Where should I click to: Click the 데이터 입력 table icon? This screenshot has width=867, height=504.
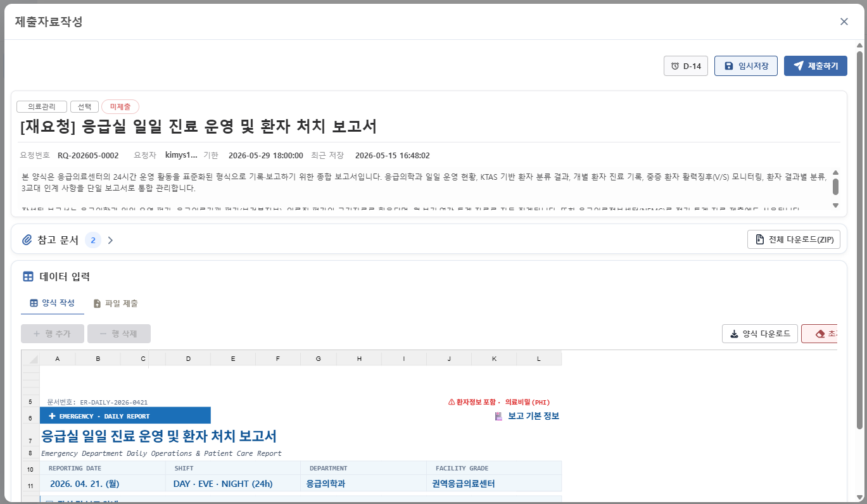click(28, 277)
